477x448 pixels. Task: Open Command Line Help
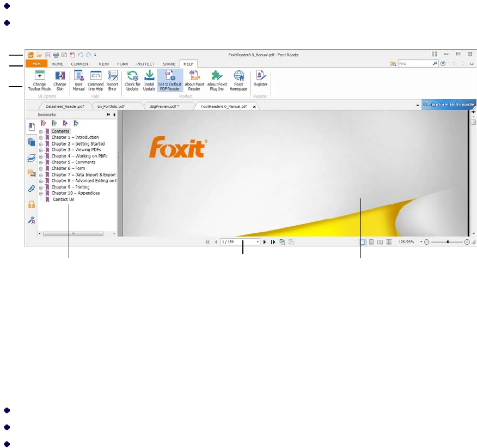pos(95,81)
